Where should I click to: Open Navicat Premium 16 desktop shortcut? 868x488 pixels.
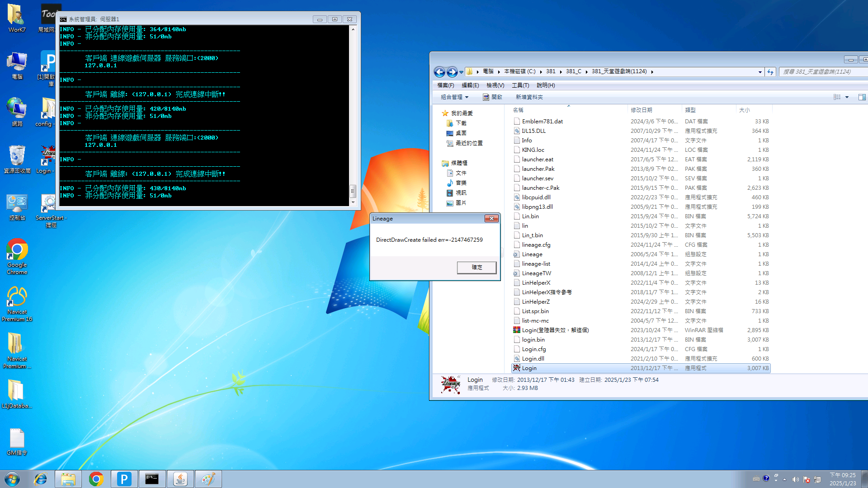17,304
